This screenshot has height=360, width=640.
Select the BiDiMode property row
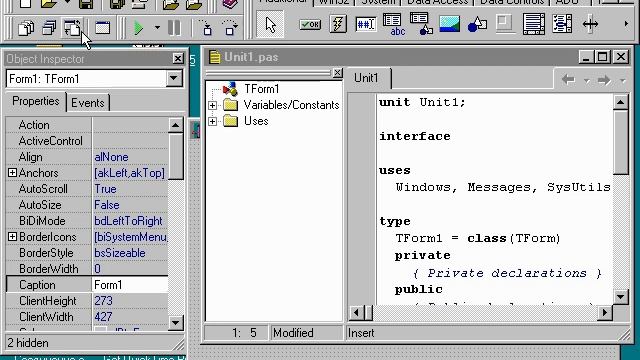point(87,221)
